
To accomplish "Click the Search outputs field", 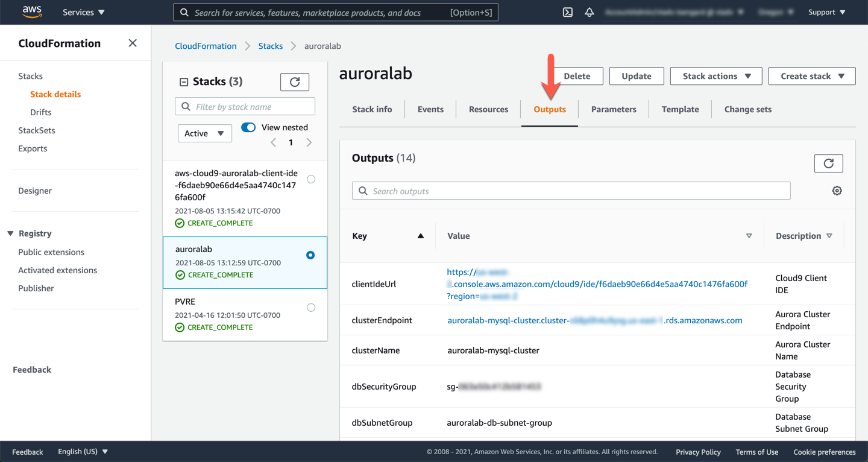I will click(571, 191).
